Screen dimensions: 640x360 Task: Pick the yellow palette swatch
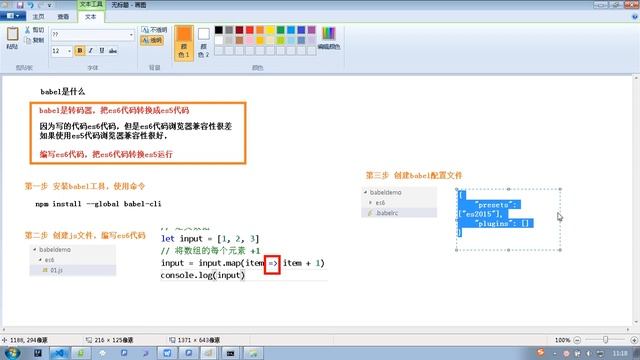[270, 30]
